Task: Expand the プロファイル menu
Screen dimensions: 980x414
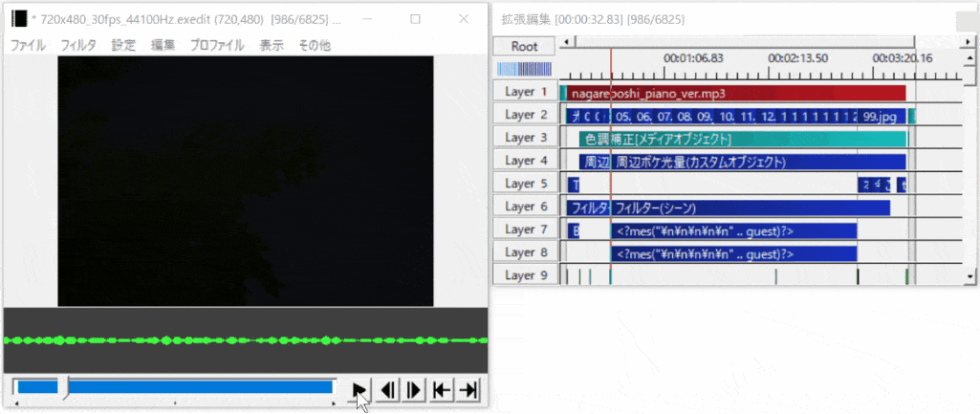Action: click(x=216, y=45)
